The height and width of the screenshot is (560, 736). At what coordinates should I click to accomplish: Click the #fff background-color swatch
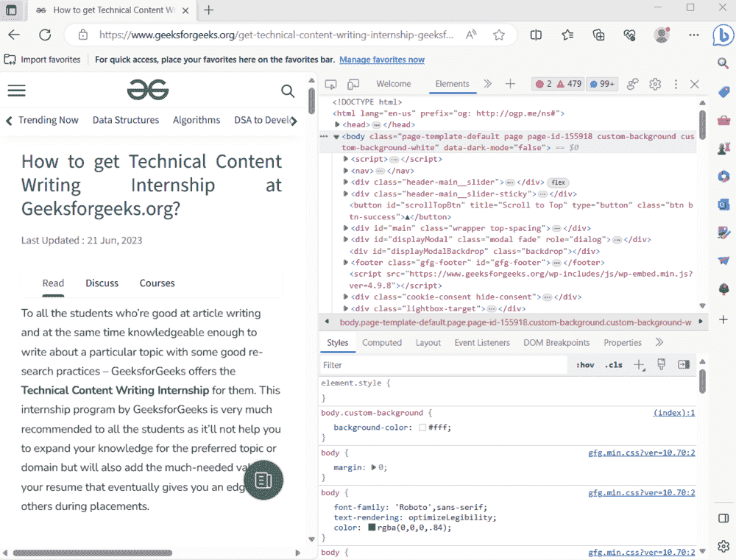point(422,428)
